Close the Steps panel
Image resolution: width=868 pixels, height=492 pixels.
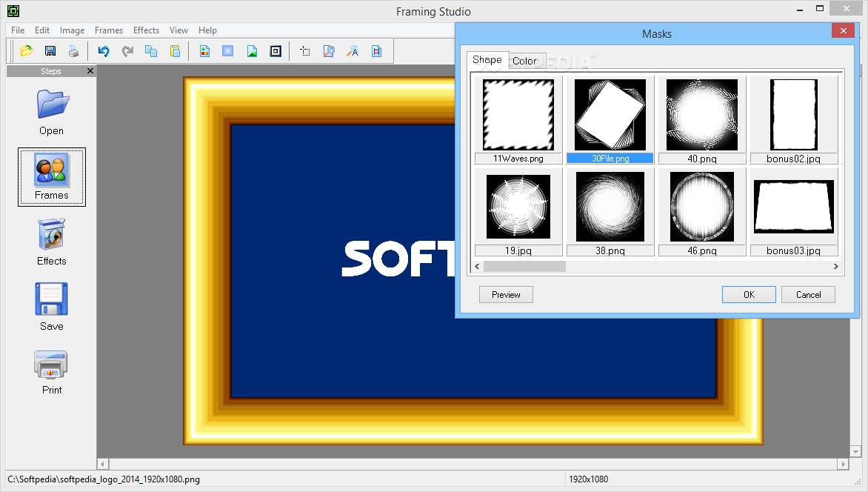[90, 71]
